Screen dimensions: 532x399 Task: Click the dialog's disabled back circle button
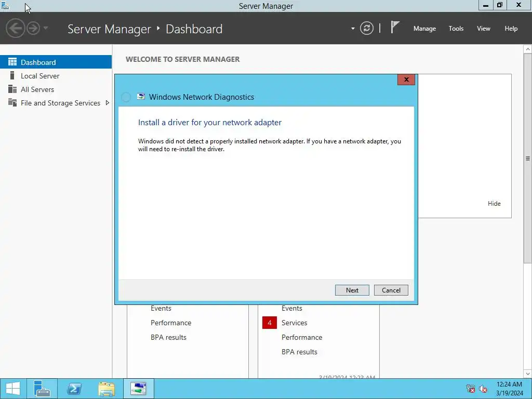click(126, 97)
